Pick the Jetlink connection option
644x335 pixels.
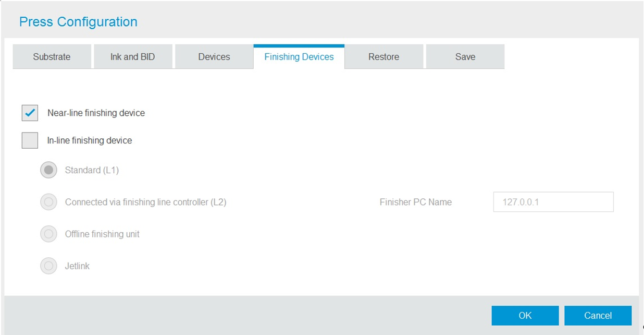[x=48, y=266]
